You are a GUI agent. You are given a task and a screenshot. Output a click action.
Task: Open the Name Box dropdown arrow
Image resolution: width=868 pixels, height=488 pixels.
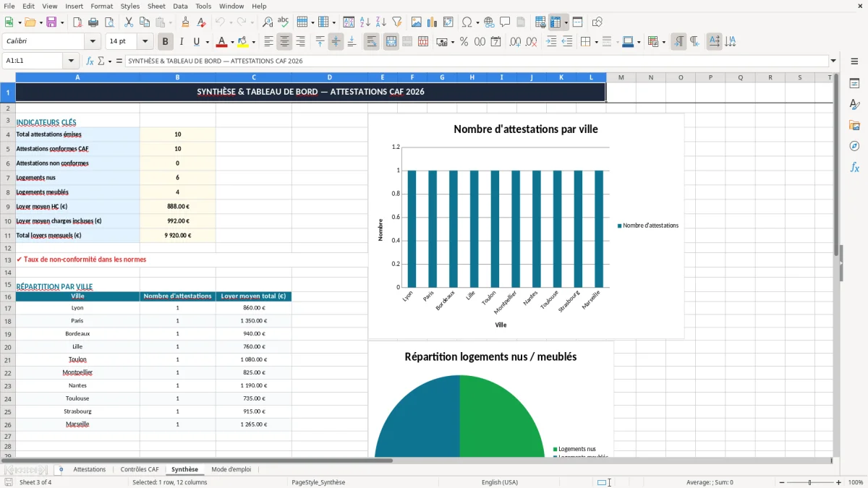pyautogui.click(x=71, y=61)
